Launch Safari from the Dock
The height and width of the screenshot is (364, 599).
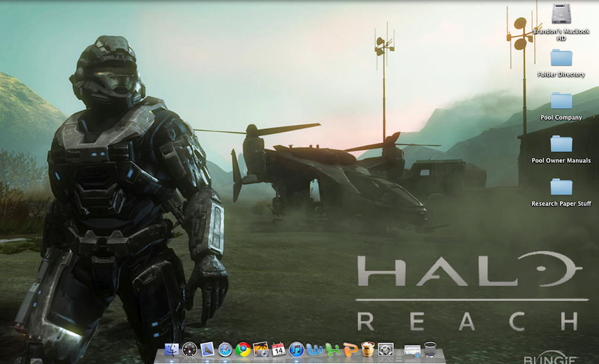pos(225,350)
